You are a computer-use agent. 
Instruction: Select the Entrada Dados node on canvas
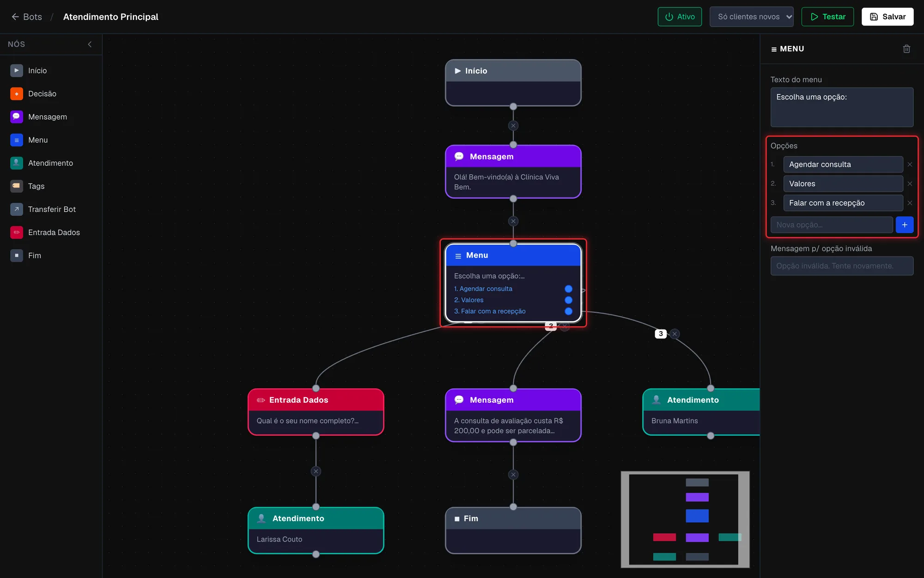coord(316,412)
